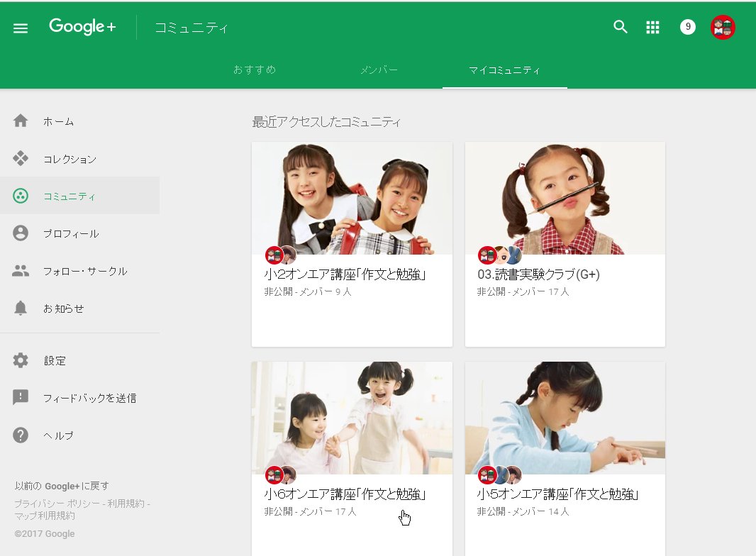Open マップ利用規約 link
The height and width of the screenshot is (556, 756).
pos(45,516)
